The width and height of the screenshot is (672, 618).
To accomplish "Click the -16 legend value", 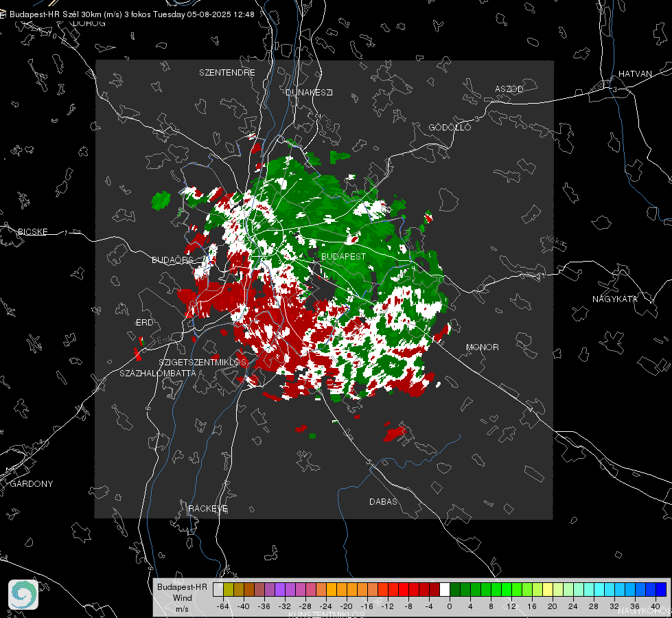I will [x=367, y=606].
